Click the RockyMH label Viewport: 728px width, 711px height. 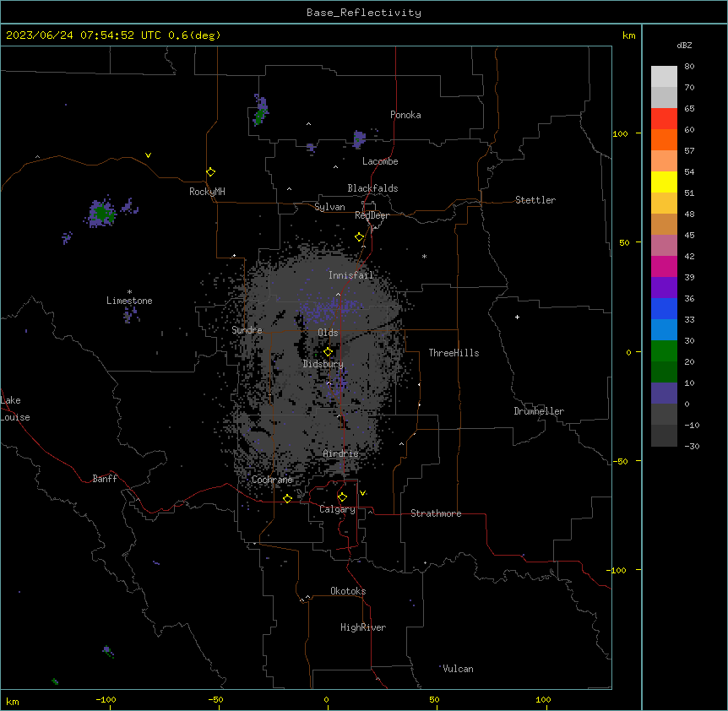207,192
